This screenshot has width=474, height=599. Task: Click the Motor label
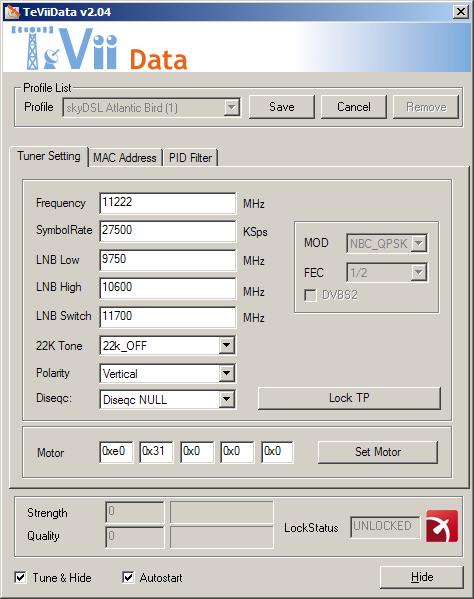click(50, 453)
